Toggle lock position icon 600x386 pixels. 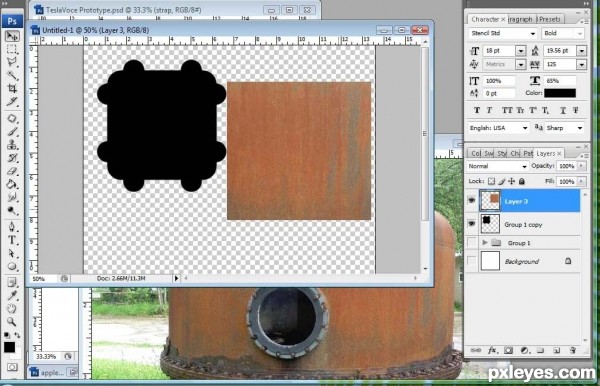(x=512, y=181)
